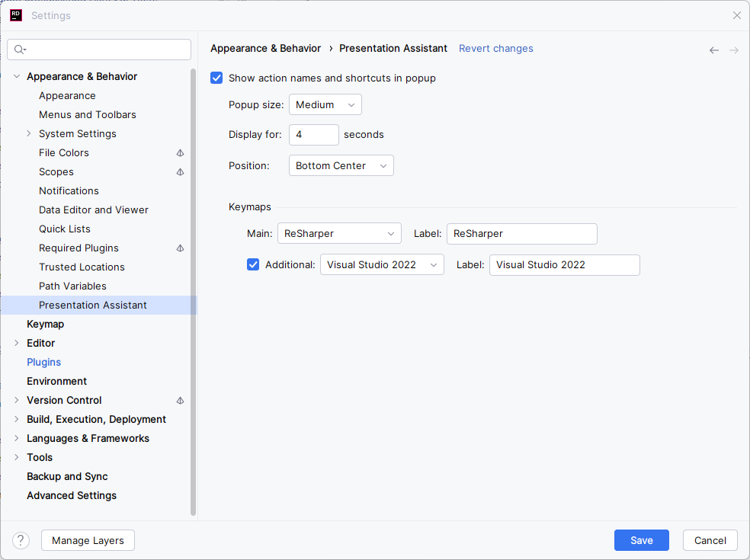Click the back navigation arrow in the header

pyautogui.click(x=713, y=49)
